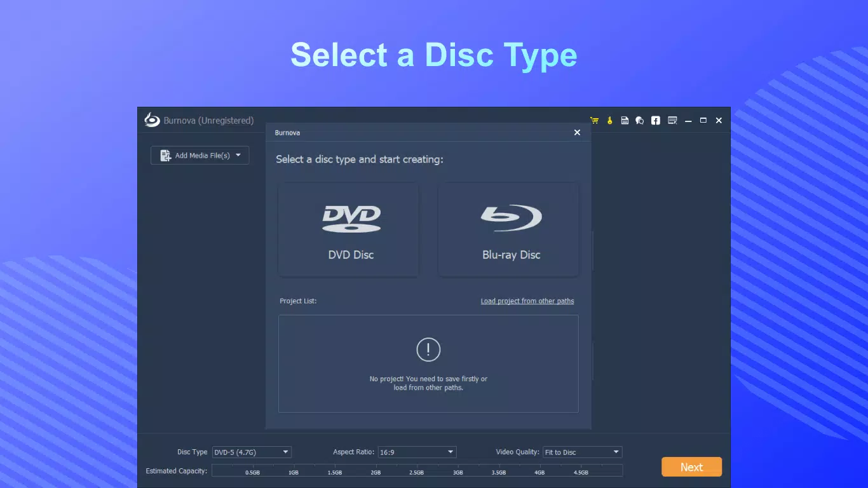Click the yellow key register icon
Image resolution: width=868 pixels, height=488 pixels.
point(609,121)
